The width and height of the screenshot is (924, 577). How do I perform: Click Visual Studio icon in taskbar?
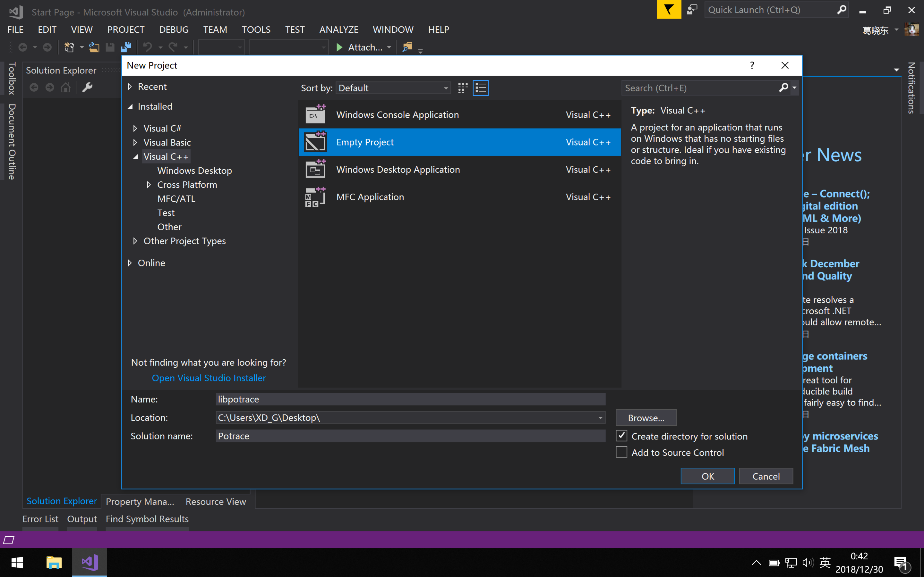[90, 562]
